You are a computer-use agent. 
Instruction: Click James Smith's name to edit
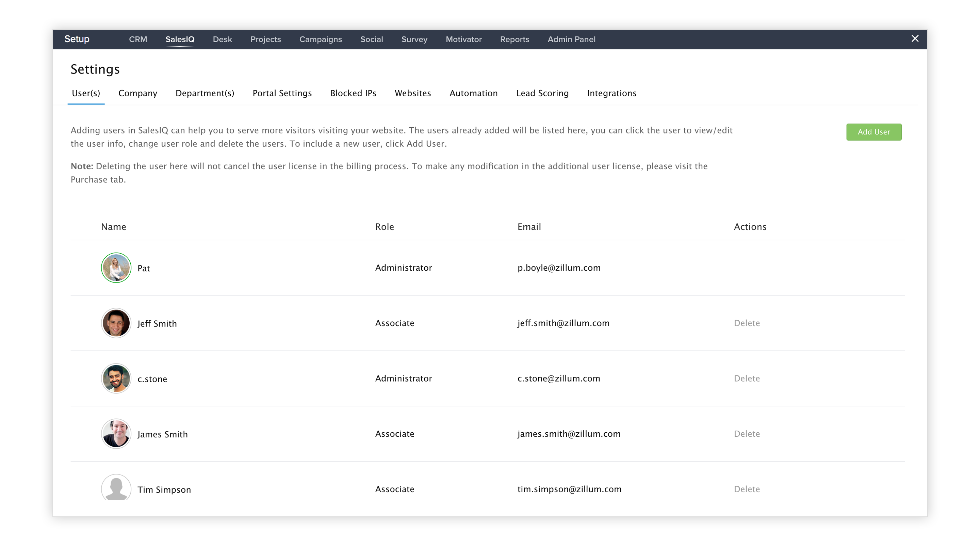(x=162, y=434)
